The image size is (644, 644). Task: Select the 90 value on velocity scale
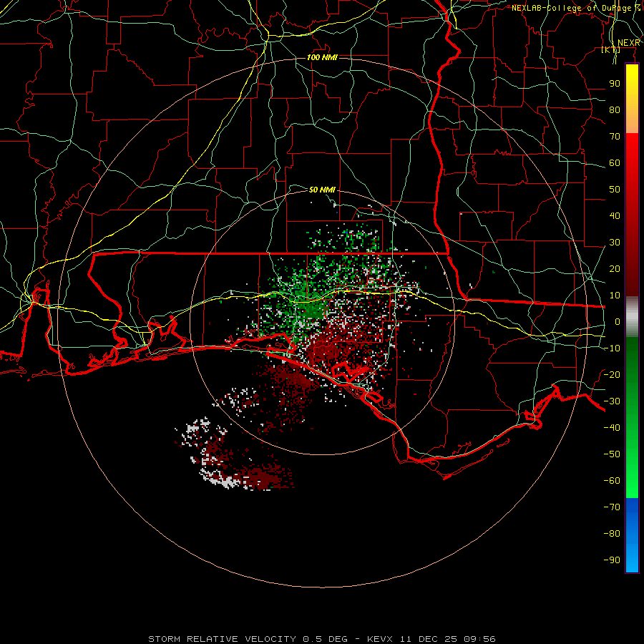pyautogui.click(x=615, y=84)
